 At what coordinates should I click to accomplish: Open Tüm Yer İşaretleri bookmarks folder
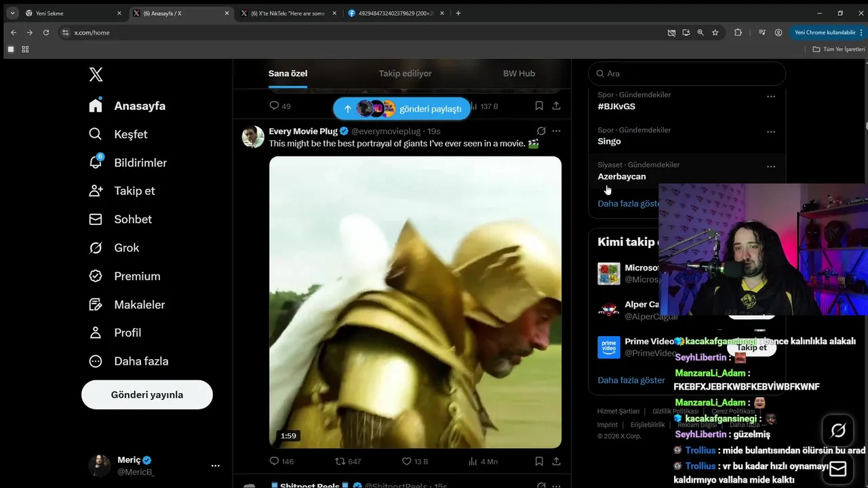coord(839,49)
